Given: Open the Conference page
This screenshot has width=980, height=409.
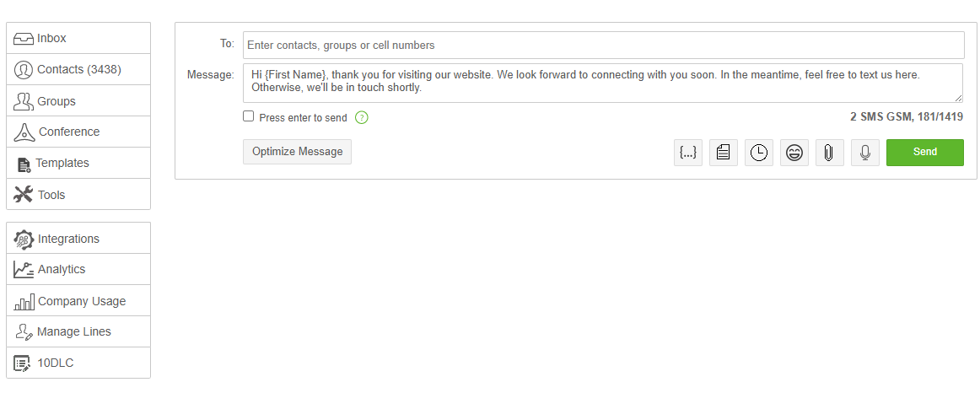Looking at the screenshot, I should pos(78,132).
